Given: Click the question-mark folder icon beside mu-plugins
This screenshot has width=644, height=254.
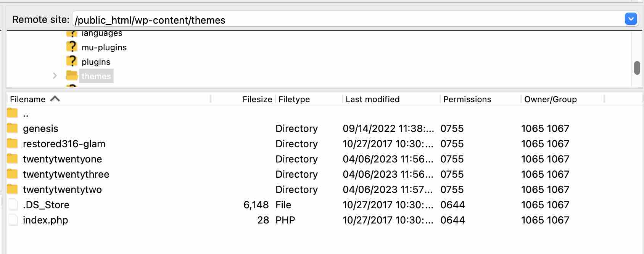Looking at the screenshot, I should click(x=72, y=47).
